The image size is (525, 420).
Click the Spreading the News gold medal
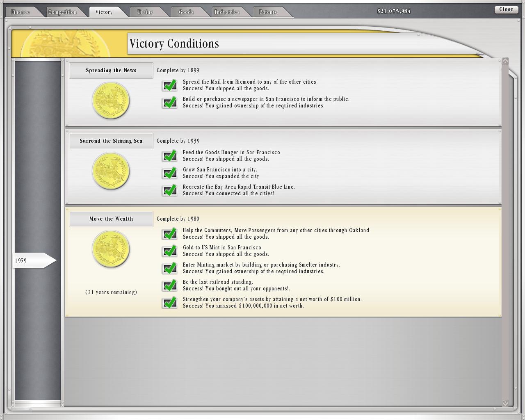111,100
